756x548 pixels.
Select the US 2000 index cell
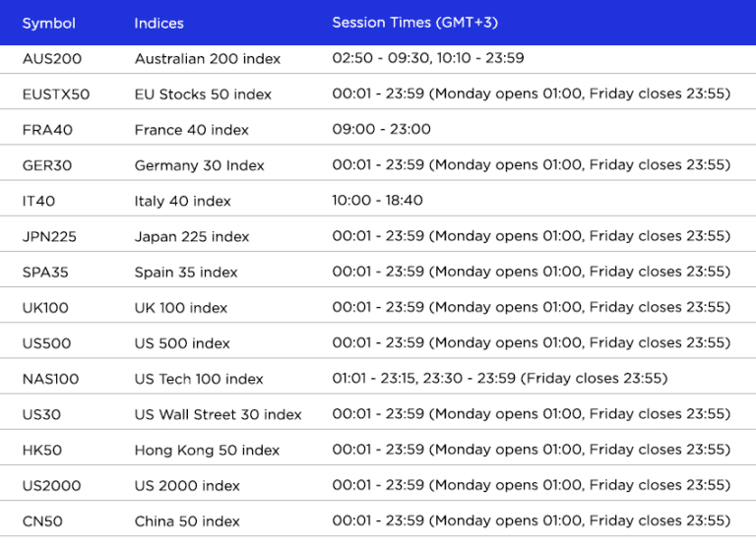click(x=187, y=486)
